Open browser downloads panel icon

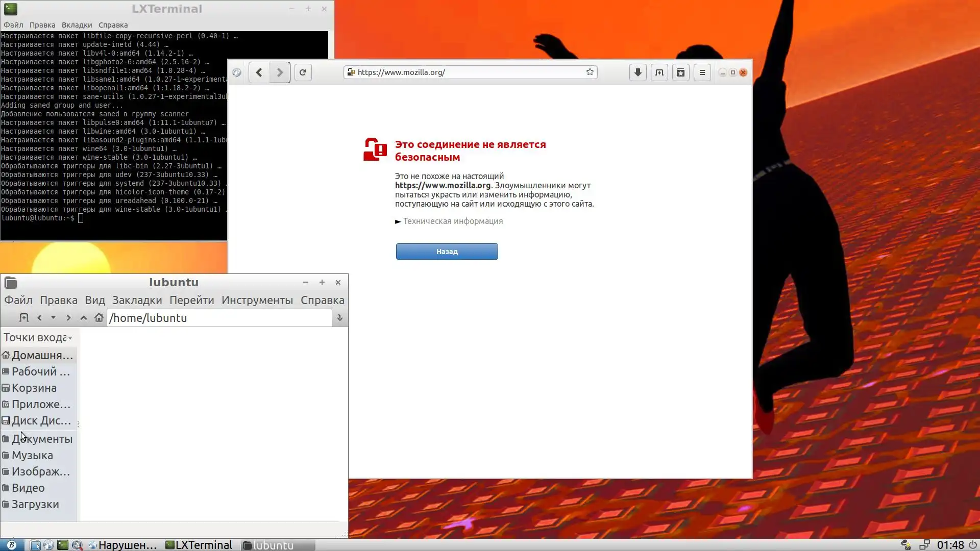click(x=638, y=72)
